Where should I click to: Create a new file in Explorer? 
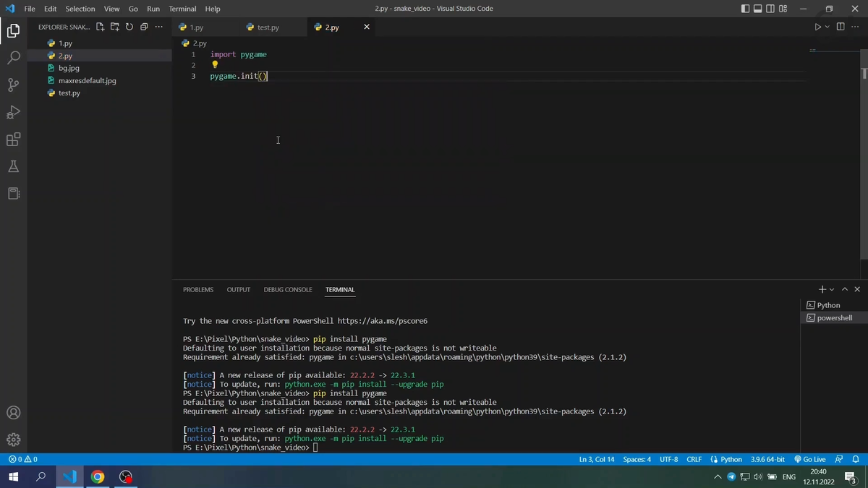tap(101, 27)
